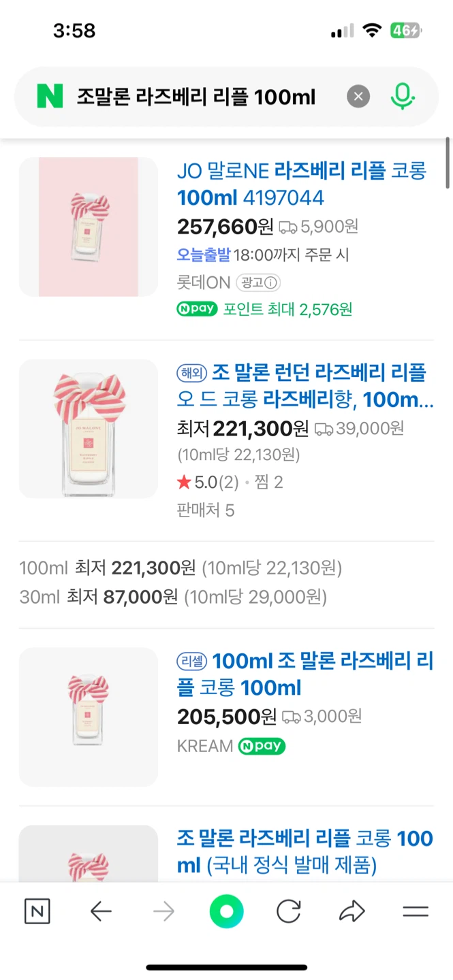This screenshot has height=980, width=453.
Task: Activate the microphone voice search icon
Action: [x=403, y=96]
